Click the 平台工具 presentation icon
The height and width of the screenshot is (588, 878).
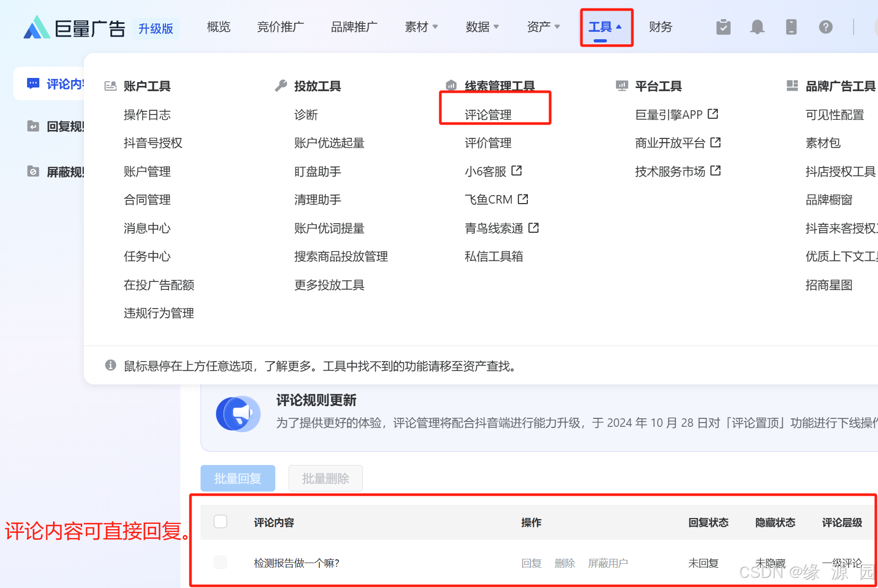[x=622, y=86]
